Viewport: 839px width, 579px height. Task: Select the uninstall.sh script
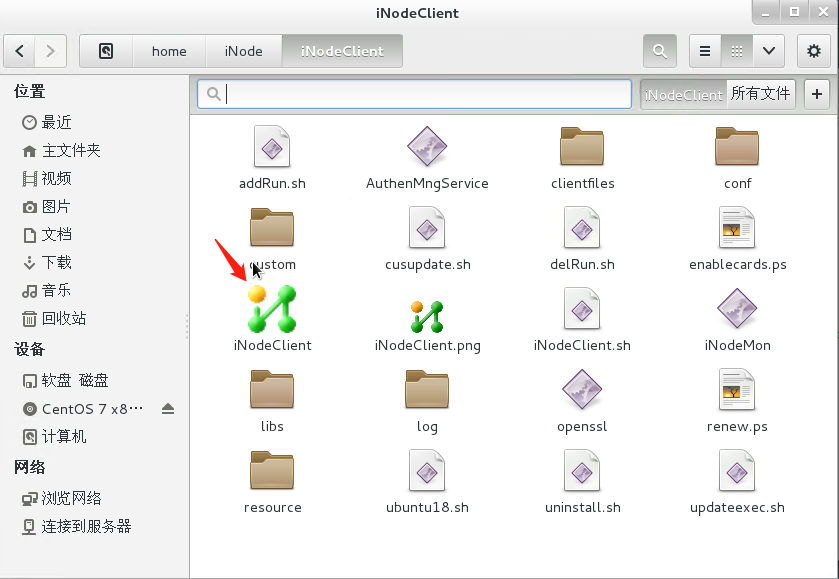582,470
